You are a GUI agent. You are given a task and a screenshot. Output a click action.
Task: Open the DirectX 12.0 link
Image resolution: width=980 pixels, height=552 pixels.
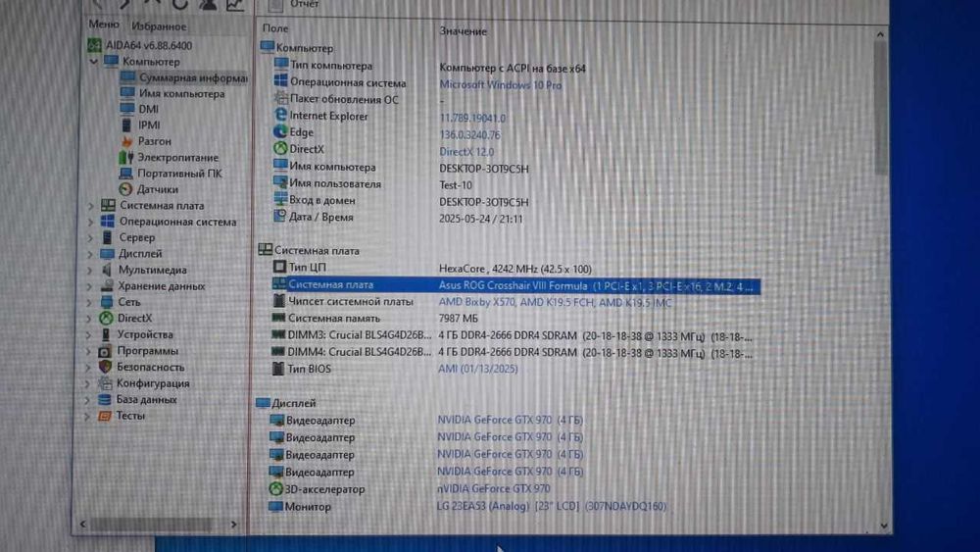(x=466, y=151)
